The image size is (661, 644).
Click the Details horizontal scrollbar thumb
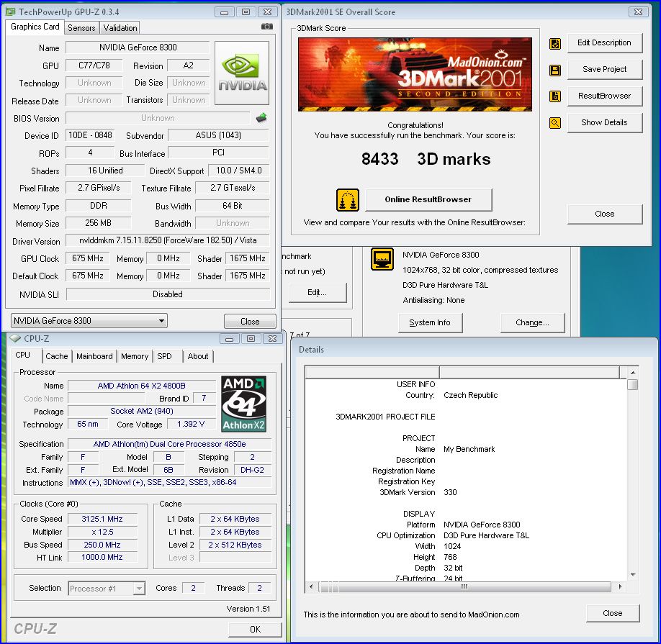point(464,586)
